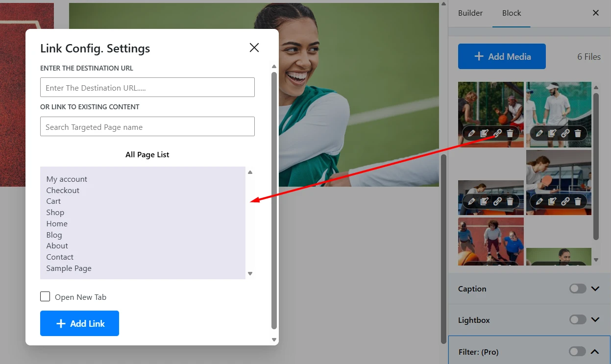Click the trash icon on the basketball image
Viewport: 611px width, 364px height.
click(x=510, y=133)
